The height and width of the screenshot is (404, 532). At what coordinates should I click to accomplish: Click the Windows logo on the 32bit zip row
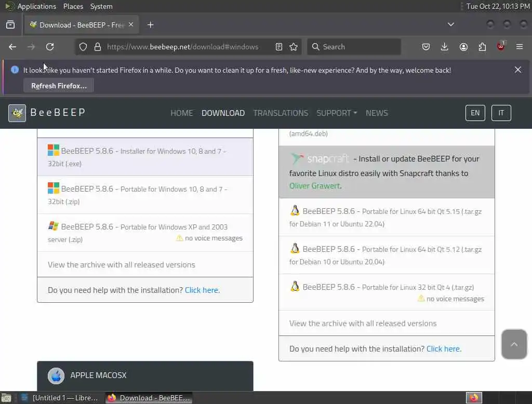(x=54, y=188)
